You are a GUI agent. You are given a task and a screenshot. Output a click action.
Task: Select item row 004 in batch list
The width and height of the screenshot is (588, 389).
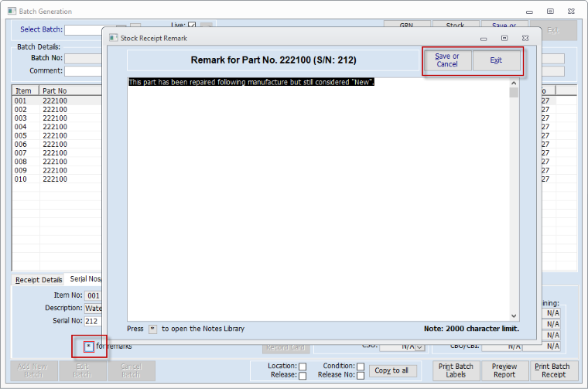[56, 127]
